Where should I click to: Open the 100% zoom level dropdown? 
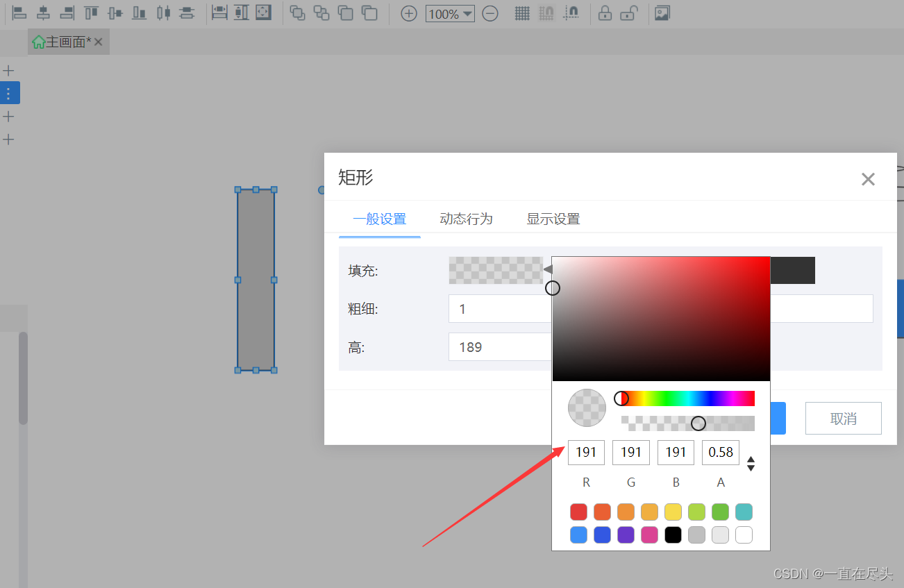coord(450,13)
